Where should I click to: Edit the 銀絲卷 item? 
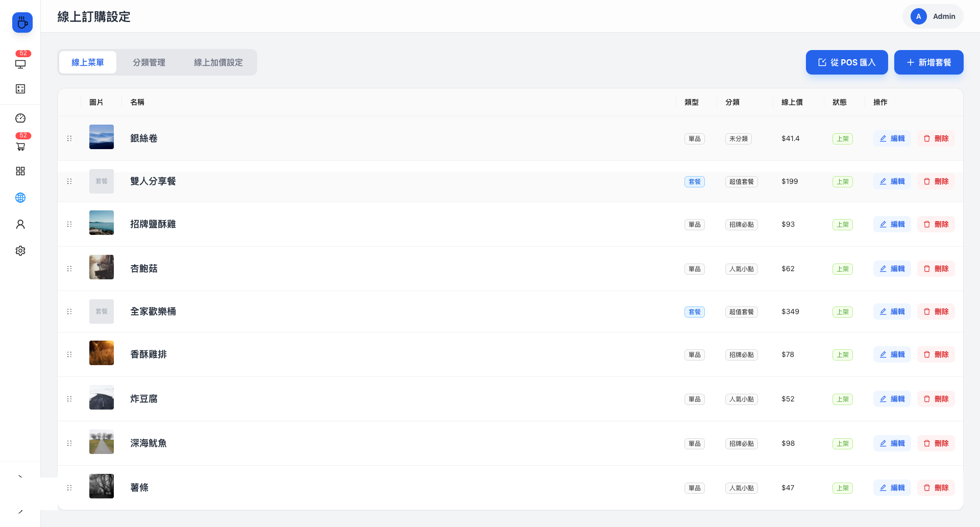(x=892, y=138)
